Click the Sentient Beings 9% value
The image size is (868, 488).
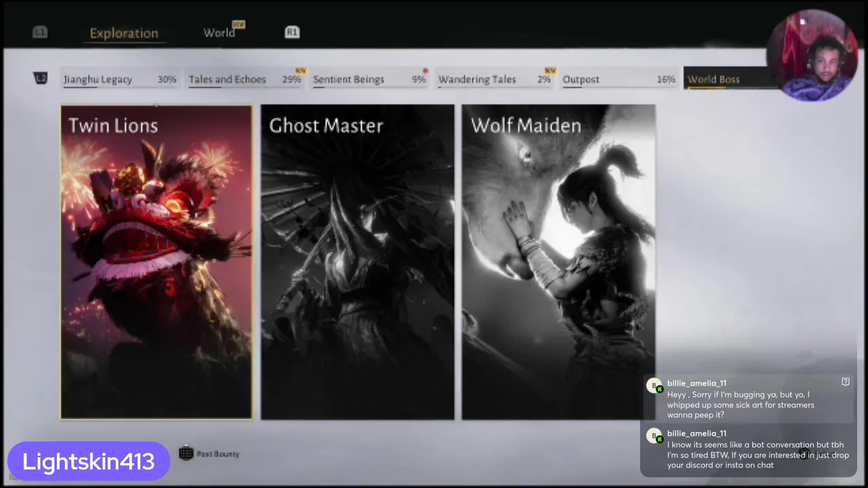tap(419, 79)
